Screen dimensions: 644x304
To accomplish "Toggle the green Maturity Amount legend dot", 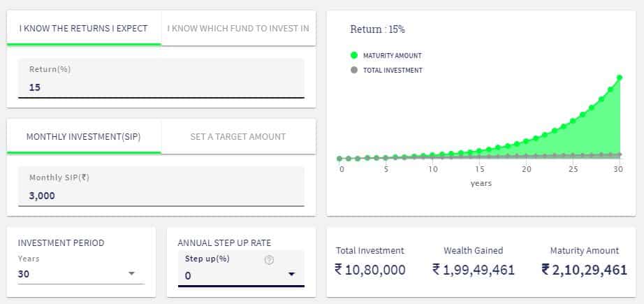I will pos(354,55).
